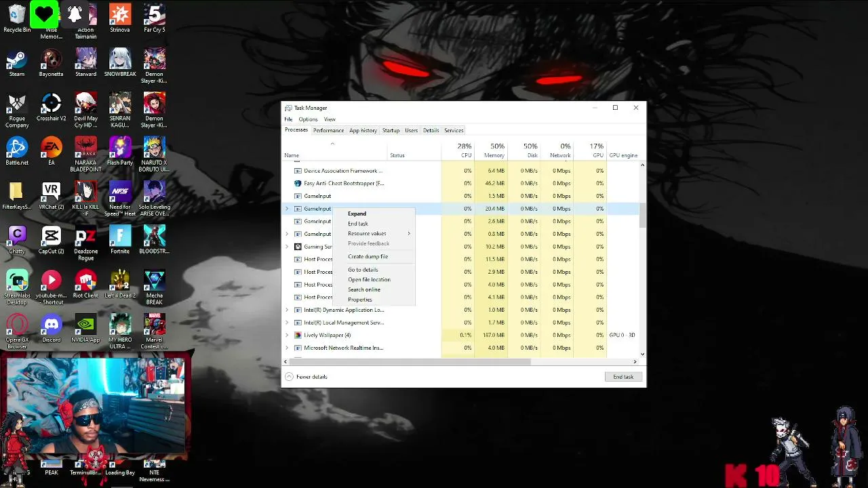
Task: Select the Rogue Company icon
Action: (x=17, y=110)
